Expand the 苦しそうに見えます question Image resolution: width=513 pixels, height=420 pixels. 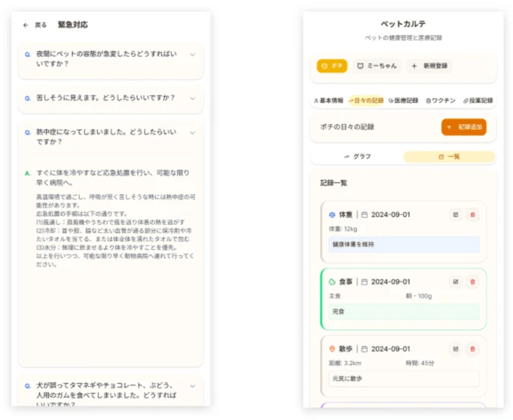(193, 97)
